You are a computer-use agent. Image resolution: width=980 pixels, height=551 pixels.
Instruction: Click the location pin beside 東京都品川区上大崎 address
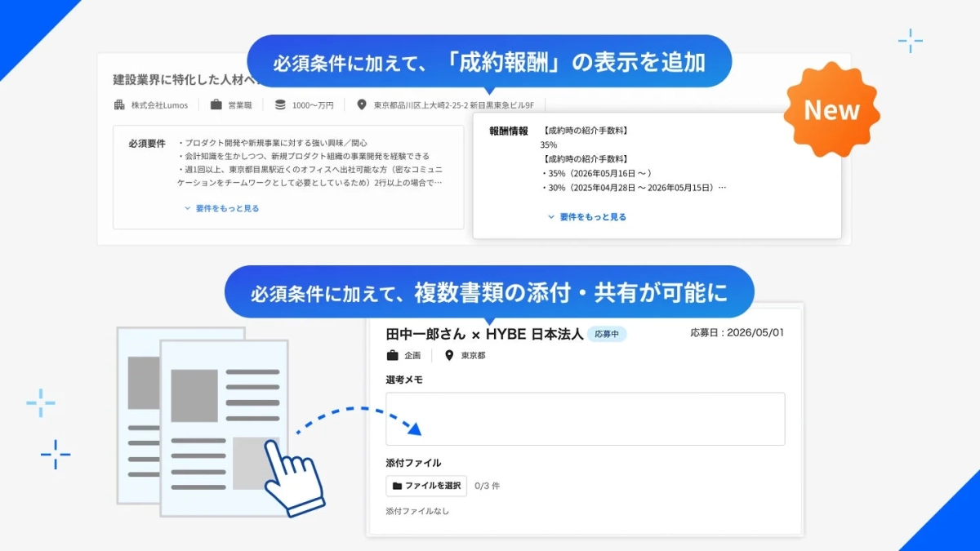coord(362,104)
